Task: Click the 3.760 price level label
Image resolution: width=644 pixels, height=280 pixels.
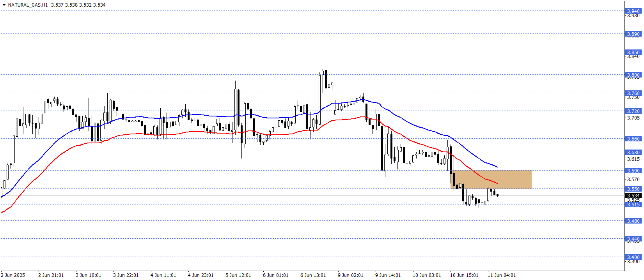Action: pos(633,93)
